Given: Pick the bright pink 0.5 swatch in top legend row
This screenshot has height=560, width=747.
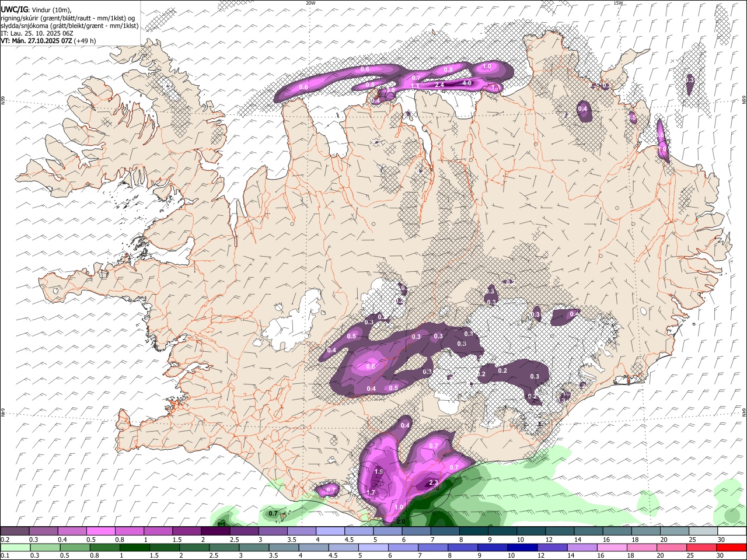Looking at the screenshot, I should point(101,531).
